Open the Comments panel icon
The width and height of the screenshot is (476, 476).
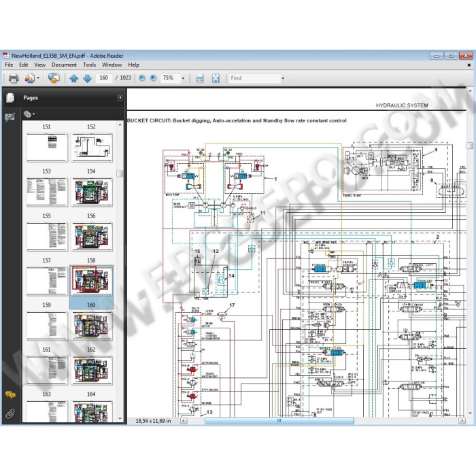[x=10, y=394]
